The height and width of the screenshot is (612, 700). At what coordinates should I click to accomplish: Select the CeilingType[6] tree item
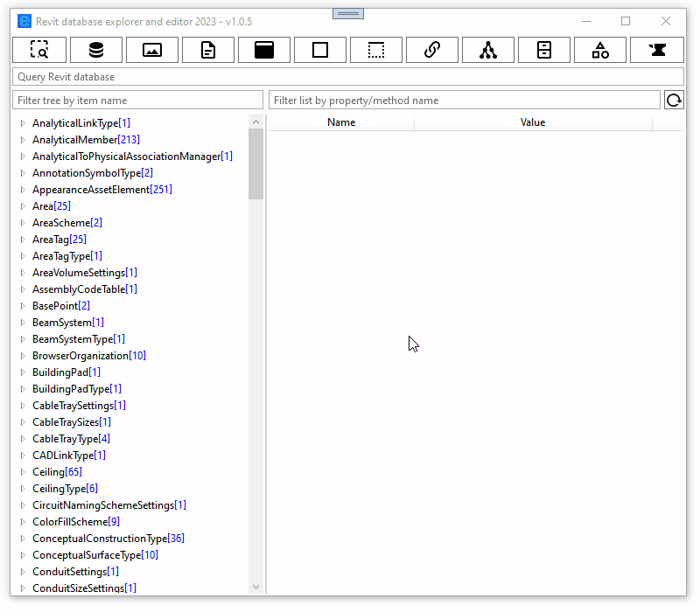point(65,489)
